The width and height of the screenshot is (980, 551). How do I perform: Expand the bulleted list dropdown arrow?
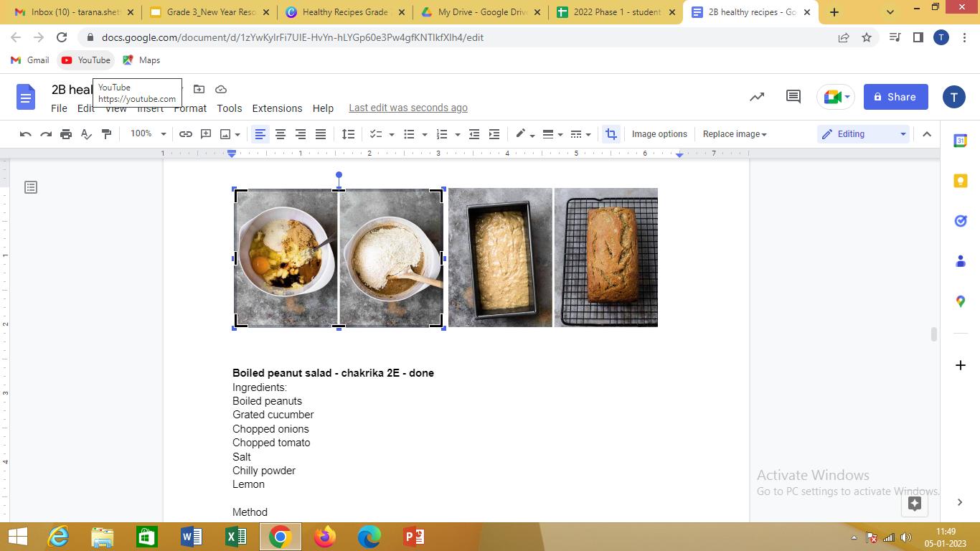[x=425, y=134]
